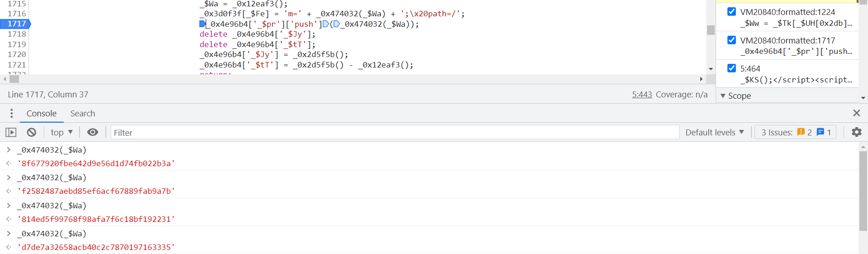Switch to the Console tab

(x=42, y=113)
